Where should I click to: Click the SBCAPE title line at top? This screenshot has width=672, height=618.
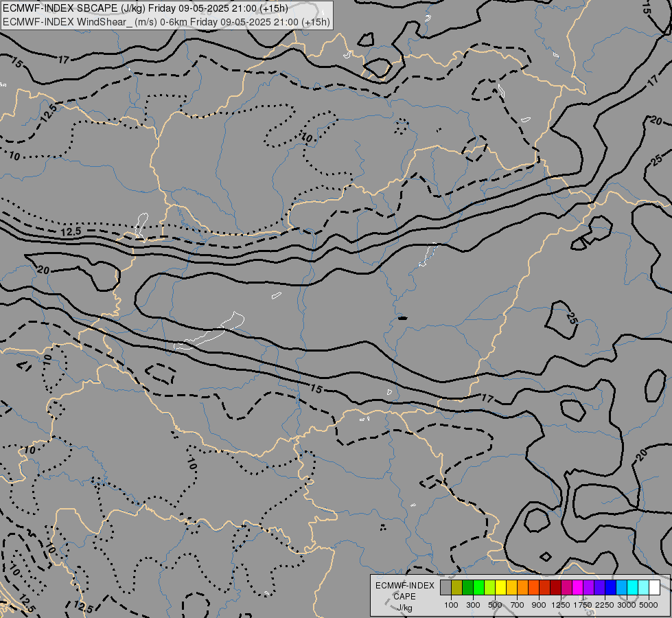coord(146,8)
